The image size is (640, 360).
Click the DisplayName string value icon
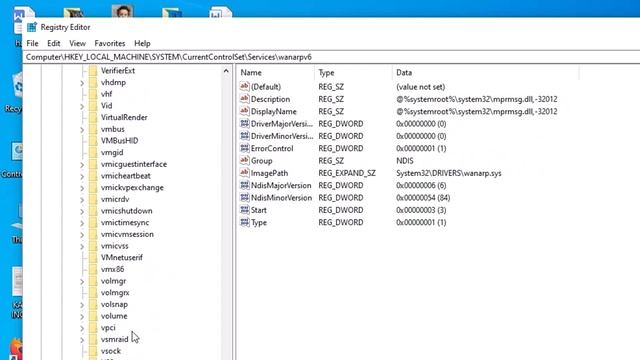244,111
